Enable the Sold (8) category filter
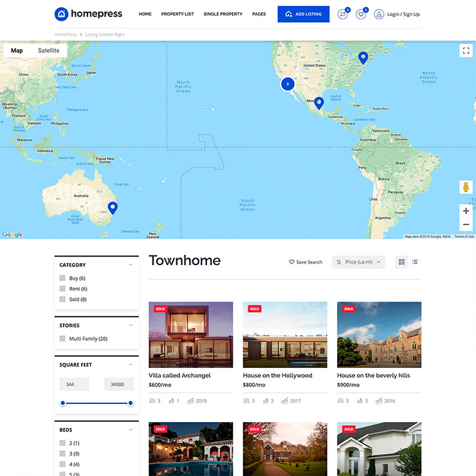Viewport: 476px width, 476px height. (x=62, y=299)
